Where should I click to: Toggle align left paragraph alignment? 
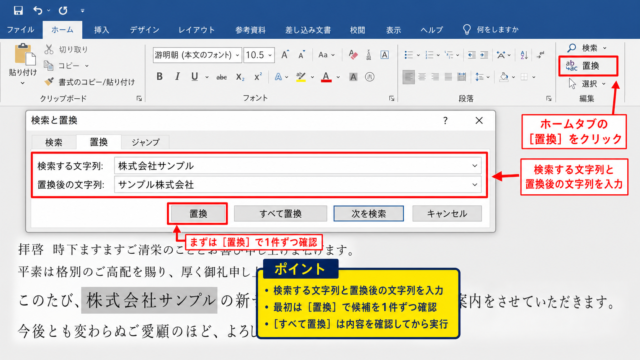408,77
